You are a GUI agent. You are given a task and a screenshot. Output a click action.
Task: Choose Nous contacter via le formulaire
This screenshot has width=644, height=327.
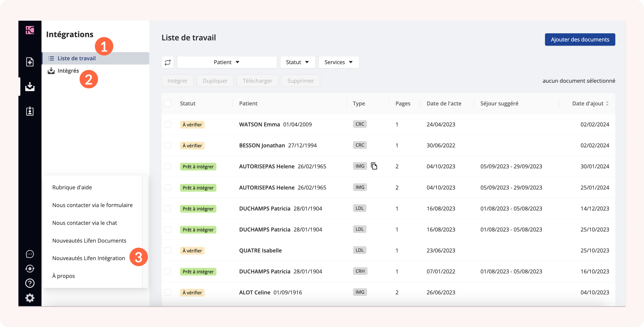[92, 205]
